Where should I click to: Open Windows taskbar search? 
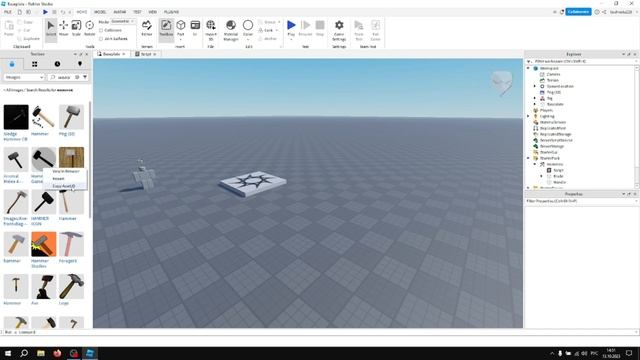(24, 353)
